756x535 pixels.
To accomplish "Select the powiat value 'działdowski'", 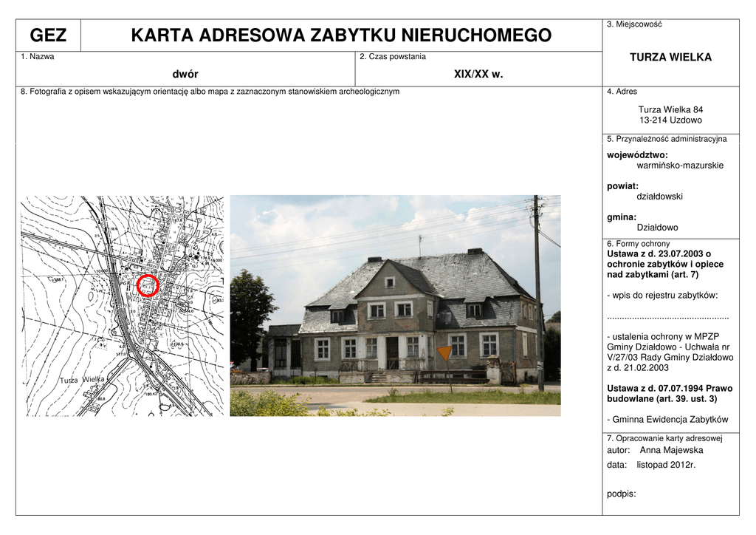I will pyautogui.click(x=659, y=197).
